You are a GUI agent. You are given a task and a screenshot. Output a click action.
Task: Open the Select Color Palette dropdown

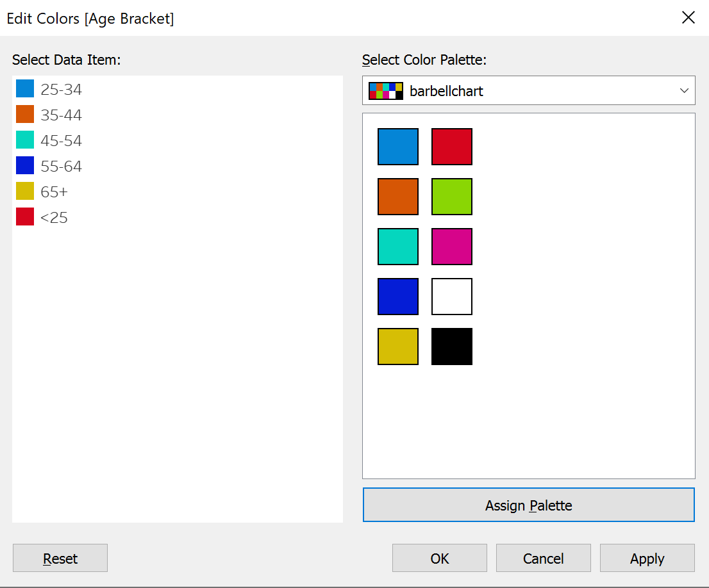point(529,90)
